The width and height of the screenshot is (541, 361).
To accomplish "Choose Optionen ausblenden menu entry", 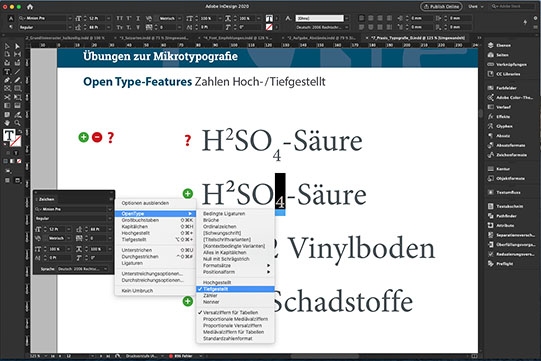I will [x=155, y=203].
